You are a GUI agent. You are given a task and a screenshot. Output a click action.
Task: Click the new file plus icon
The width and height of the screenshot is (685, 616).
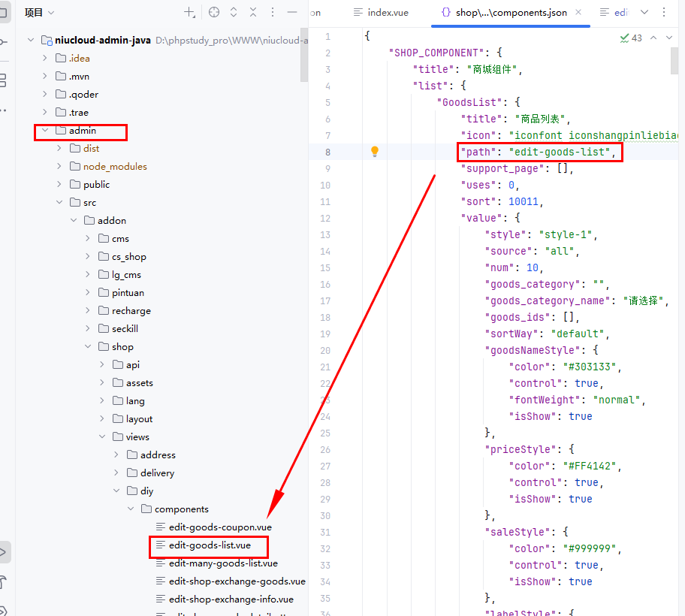190,12
